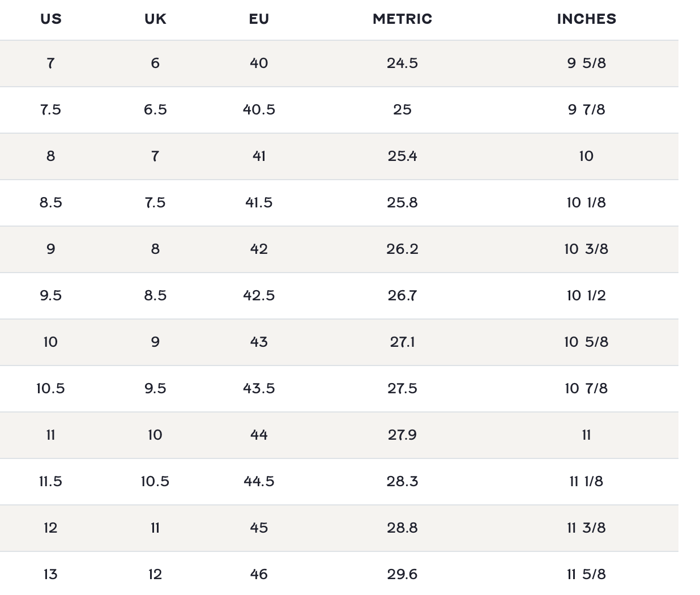This screenshot has height=595, width=700.
Task: Click US size 7 cell
Action: click(x=50, y=63)
